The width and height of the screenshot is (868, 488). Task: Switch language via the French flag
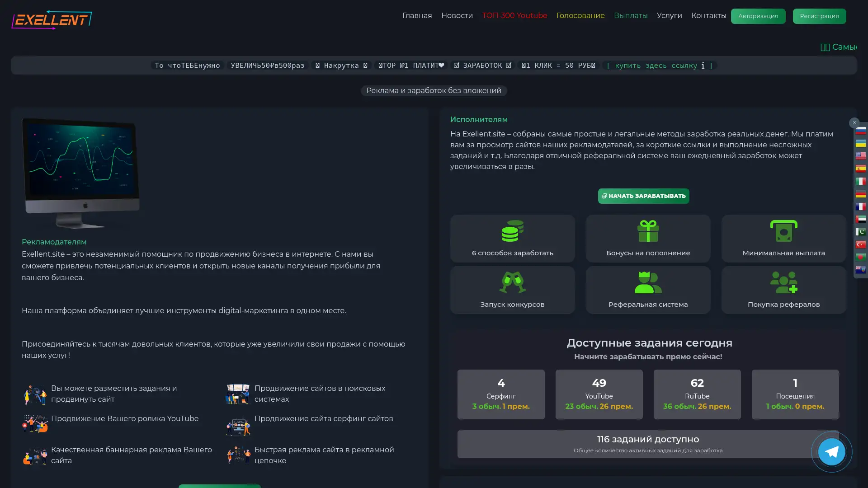tap(860, 206)
